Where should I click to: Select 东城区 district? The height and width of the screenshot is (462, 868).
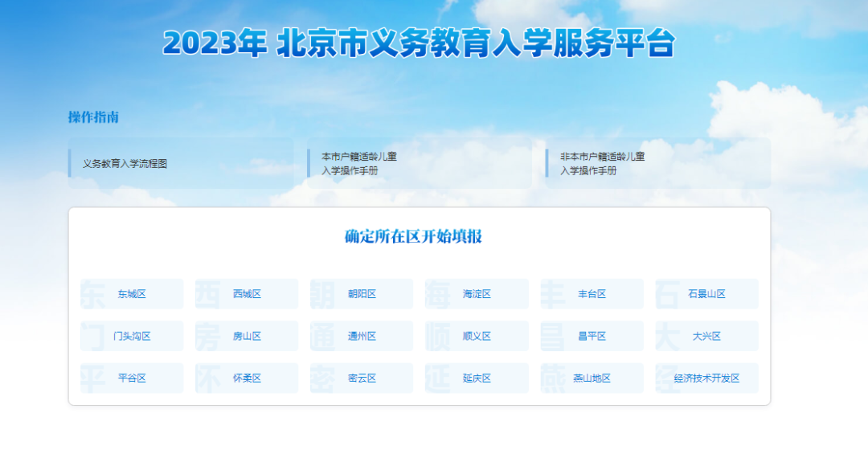pos(132,294)
